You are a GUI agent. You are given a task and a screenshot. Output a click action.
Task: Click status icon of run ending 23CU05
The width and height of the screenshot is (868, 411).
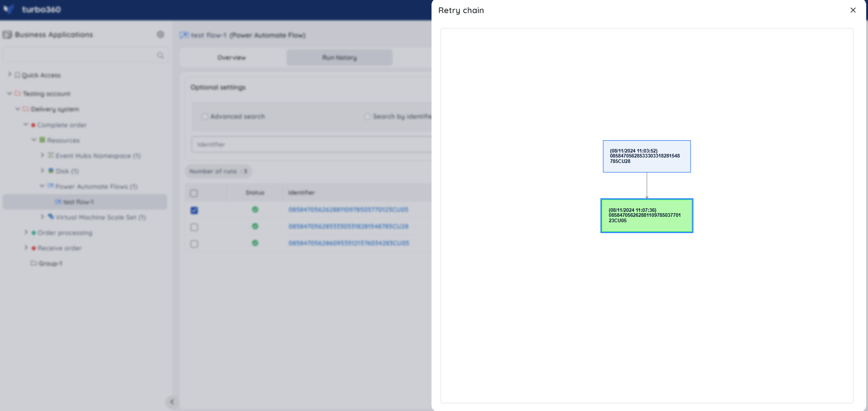click(255, 210)
